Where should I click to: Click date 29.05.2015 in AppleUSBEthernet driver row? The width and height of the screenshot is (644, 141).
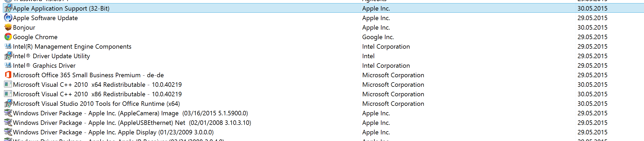pos(592,123)
